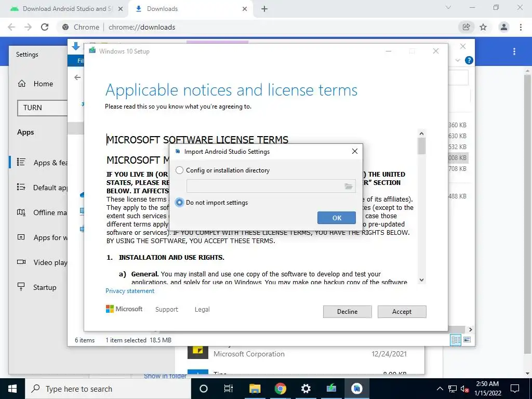
Task: Expand the File Explorer ribbon chevron
Action: coord(458,60)
